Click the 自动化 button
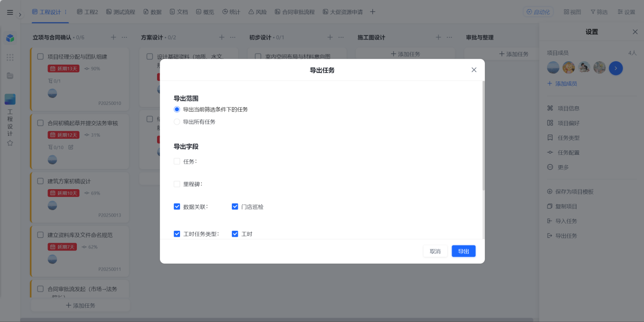This screenshot has height=322, width=644. pos(538,12)
